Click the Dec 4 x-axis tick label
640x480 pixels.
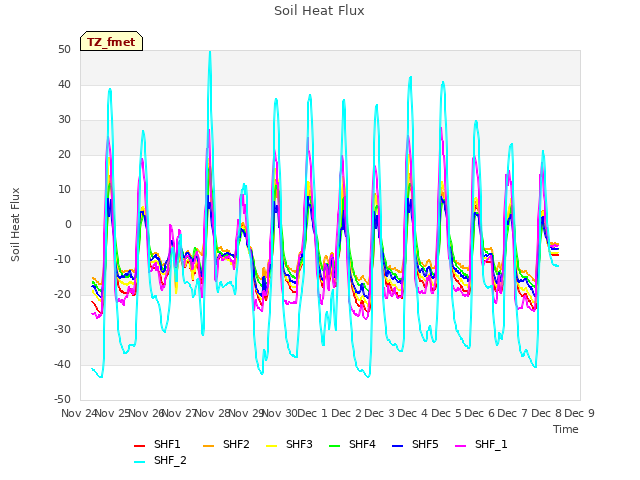pos(413,414)
